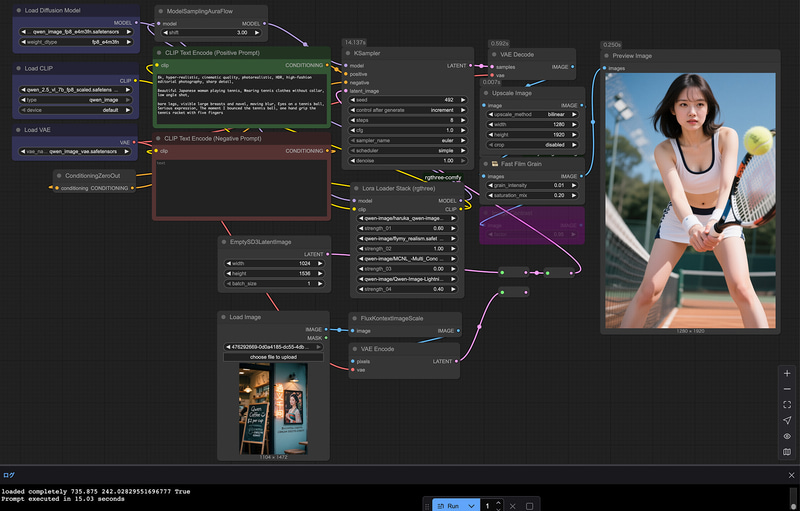Image resolution: width=800 pixels, height=511 pixels.
Task: Decrease strength_02 using its left arrow
Action: coord(360,248)
